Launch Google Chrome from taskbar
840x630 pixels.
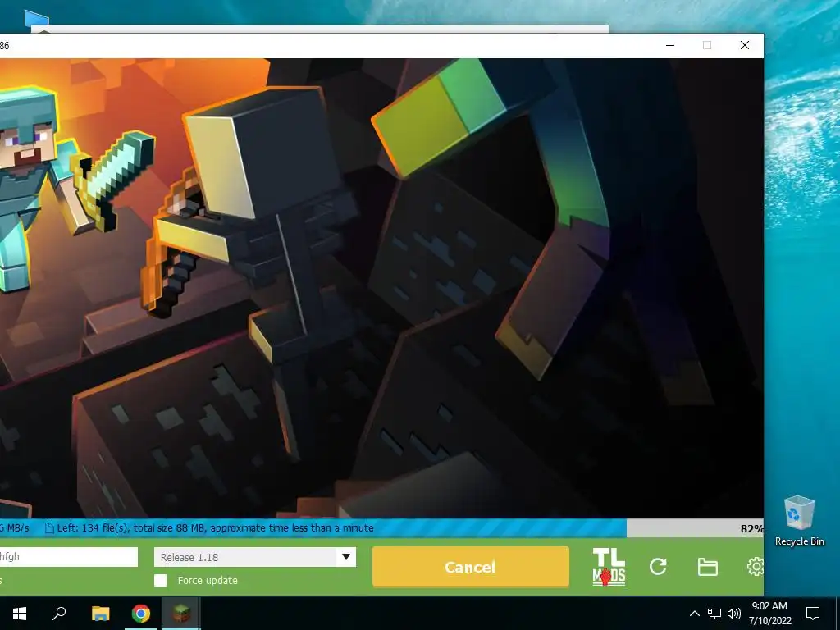141,614
